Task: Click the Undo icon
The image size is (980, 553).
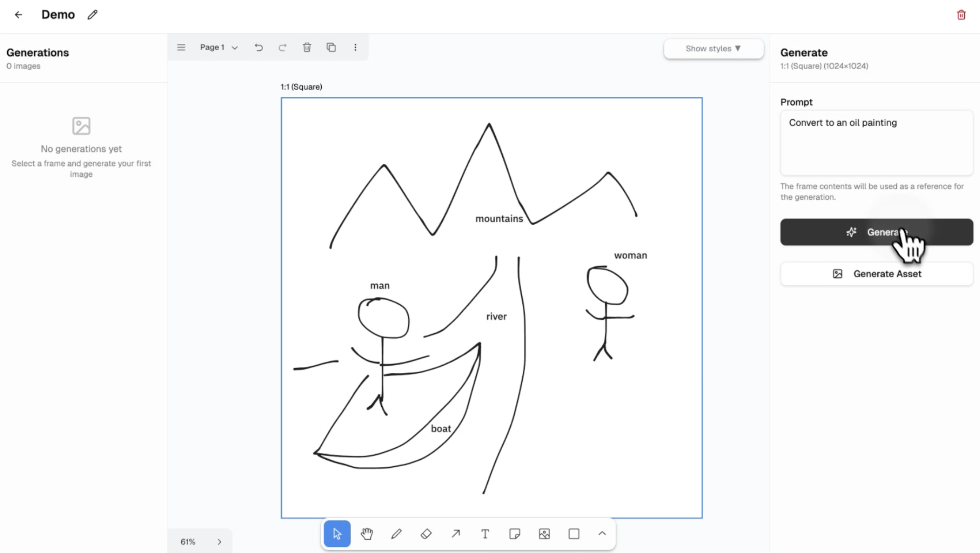Action: [x=258, y=47]
